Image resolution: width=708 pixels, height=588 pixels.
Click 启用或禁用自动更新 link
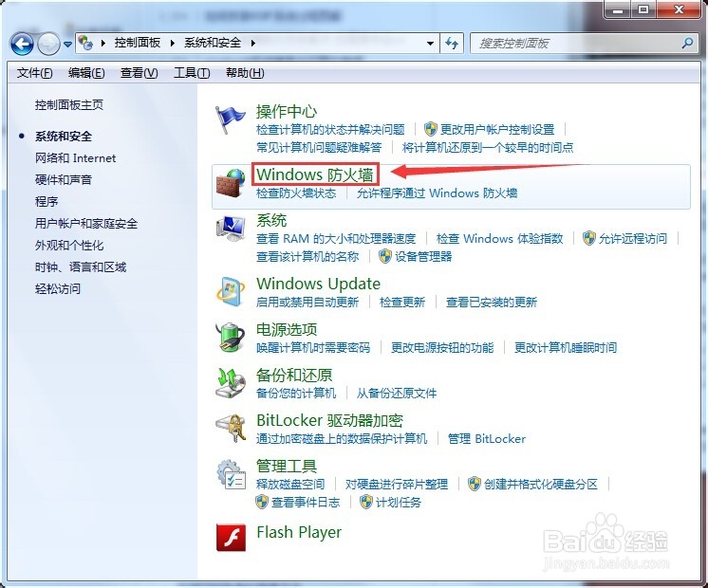tap(307, 302)
